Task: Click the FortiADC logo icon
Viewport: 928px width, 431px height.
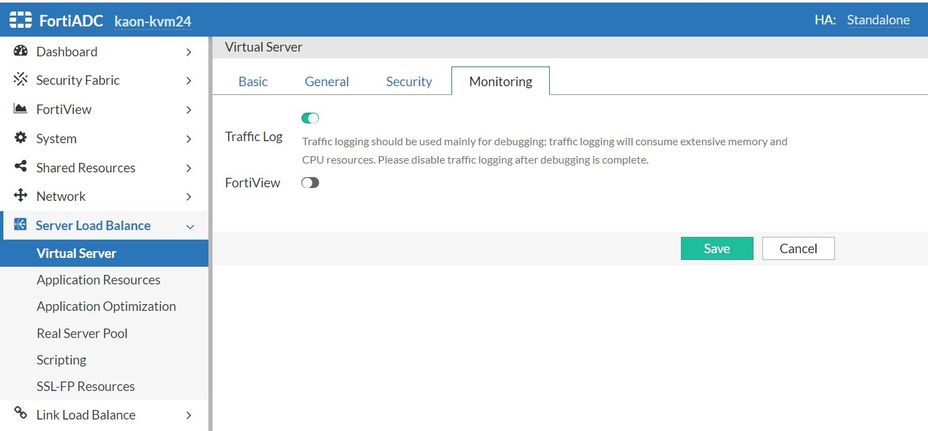Action: click(21, 19)
